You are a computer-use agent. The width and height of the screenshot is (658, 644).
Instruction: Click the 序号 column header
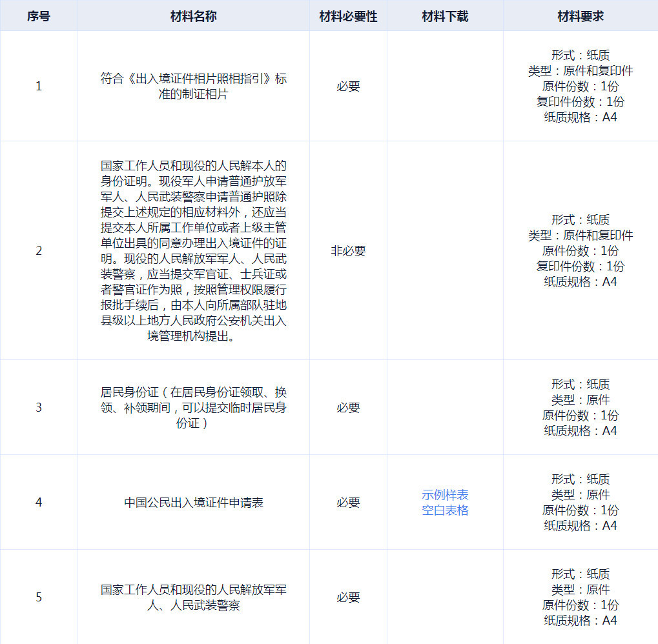point(39,16)
